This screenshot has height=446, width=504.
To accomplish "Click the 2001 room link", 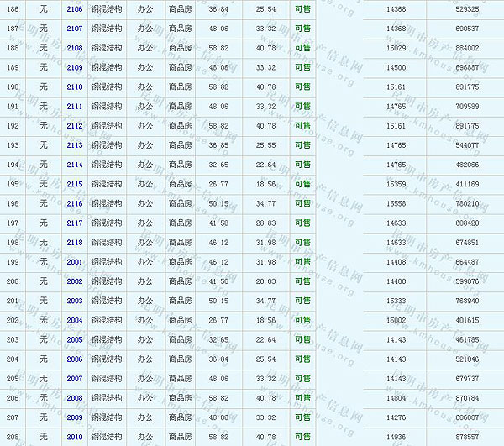I will [x=75, y=262].
